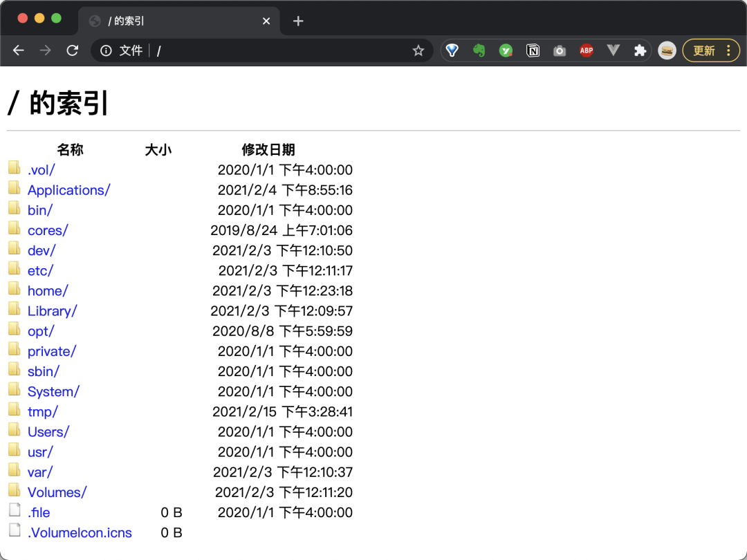Open the Adblock Plus ABP extension
This screenshot has width=747, height=560.
(587, 50)
